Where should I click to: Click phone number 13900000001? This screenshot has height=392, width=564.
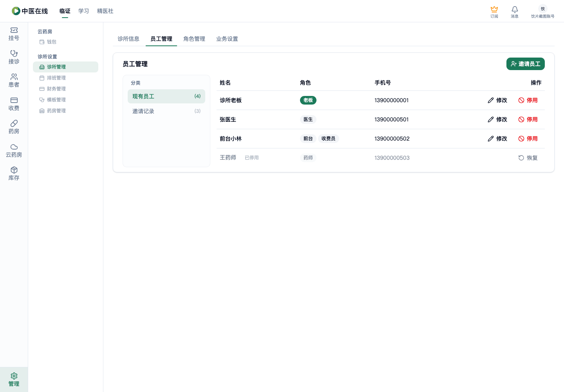(x=392, y=100)
